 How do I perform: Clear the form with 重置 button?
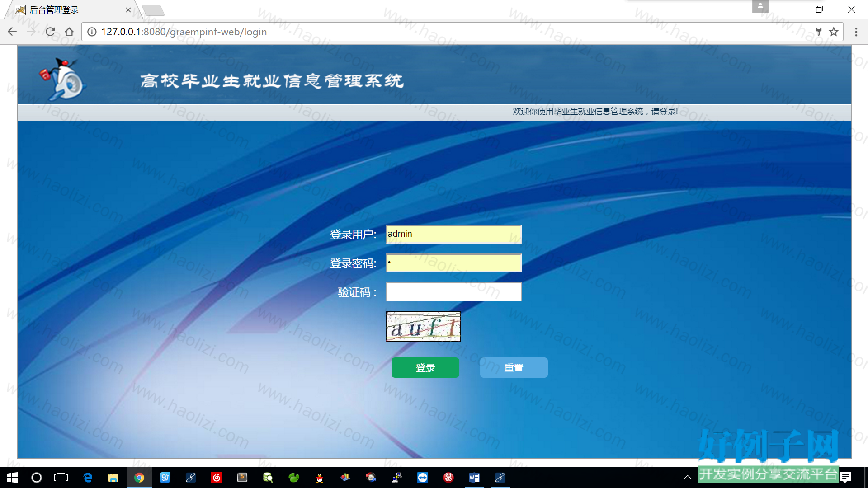coord(514,368)
